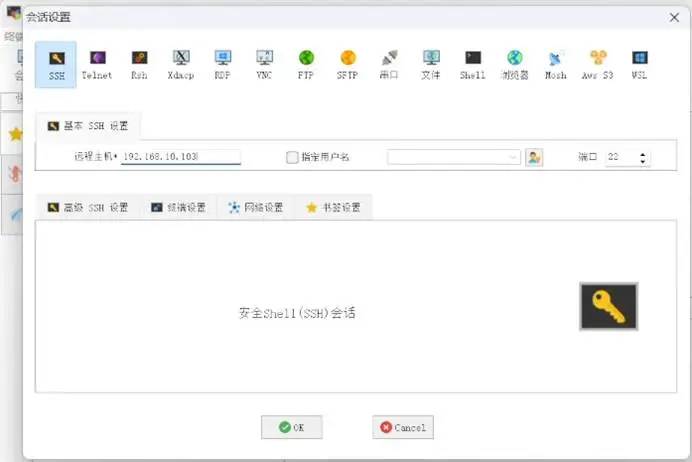This screenshot has width=692, height=462.
Task: Select the Telnet session type icon
Action: [x=97, y=64]
